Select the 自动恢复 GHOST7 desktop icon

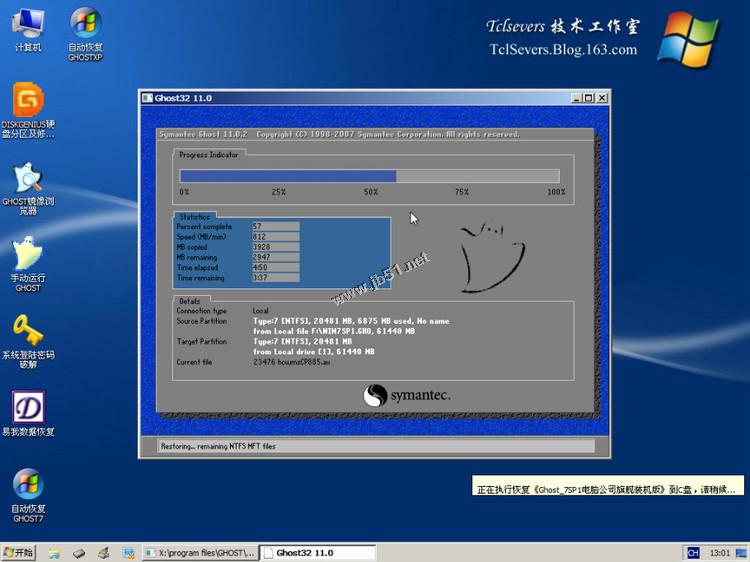click(x=28, y=496)
